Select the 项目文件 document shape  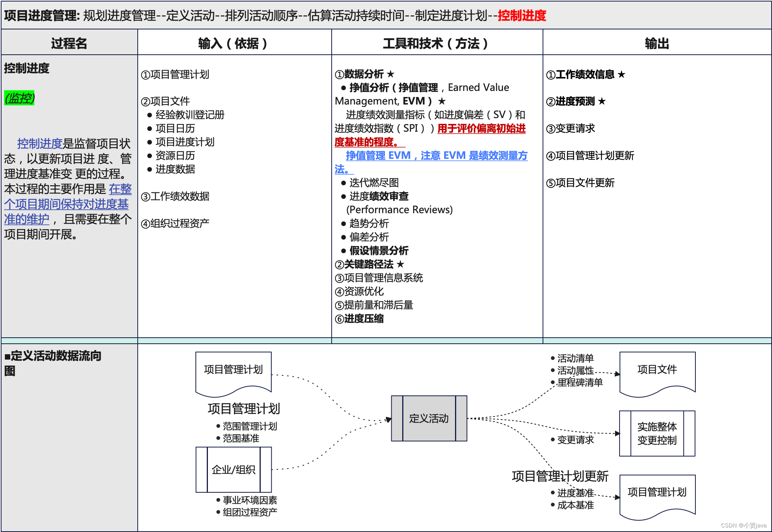point(657,374)
